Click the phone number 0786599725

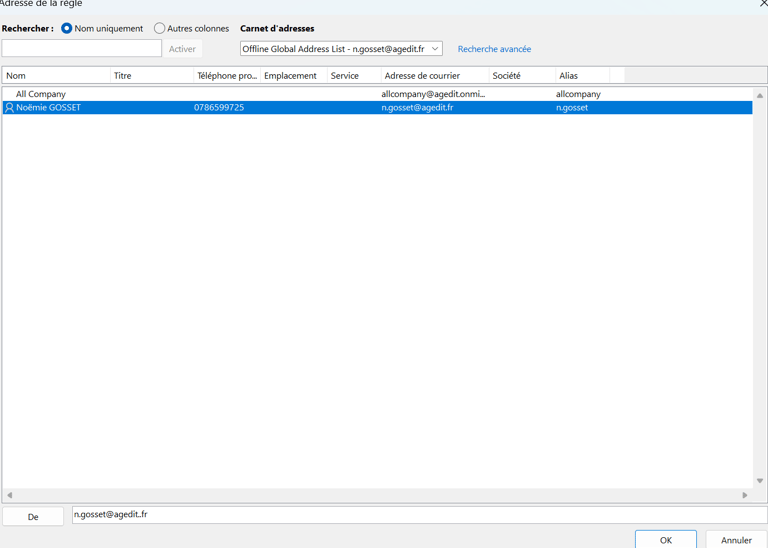[x=219, y=107]
